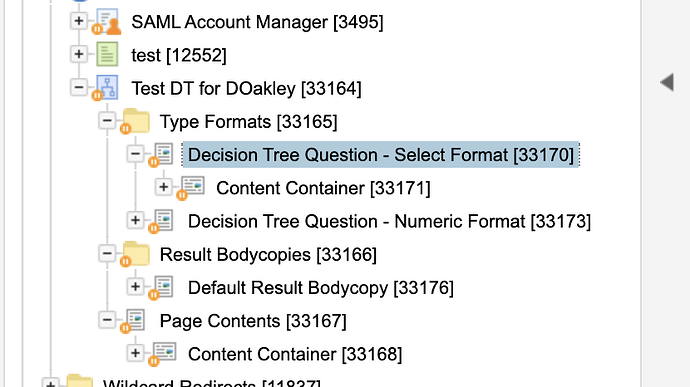The height and width of the screenshot is (387, 690).
Task: Click the Content Container 33171 icon
Action: pyautogui.click(x=191, y=188)
